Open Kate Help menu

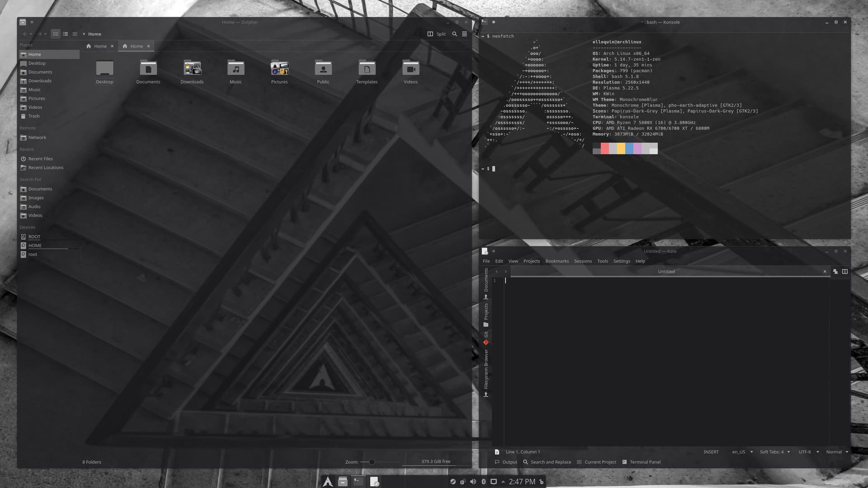(x=640, y=261)
